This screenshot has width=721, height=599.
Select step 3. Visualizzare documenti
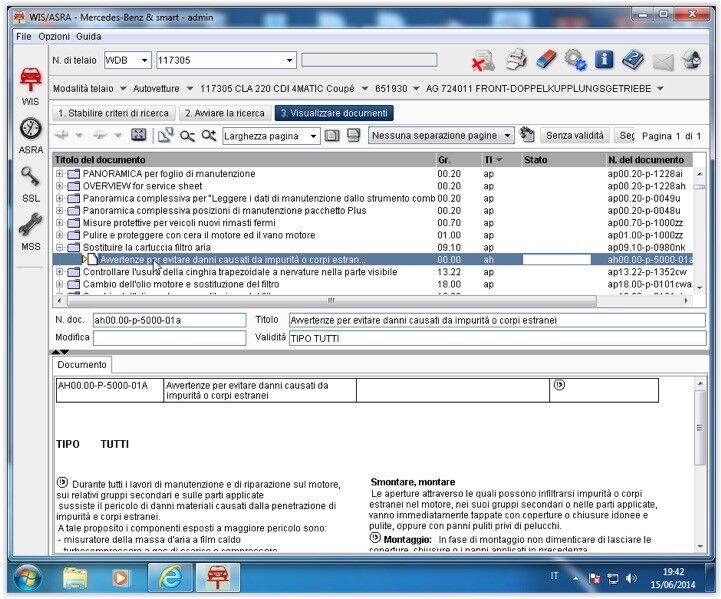coord(334,113)
